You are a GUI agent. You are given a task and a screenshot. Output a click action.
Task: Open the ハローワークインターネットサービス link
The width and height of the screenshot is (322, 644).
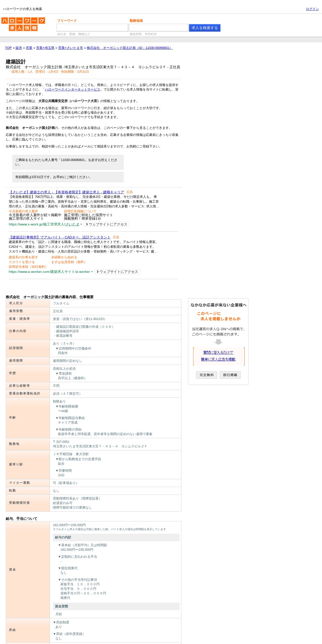point(72,90)
